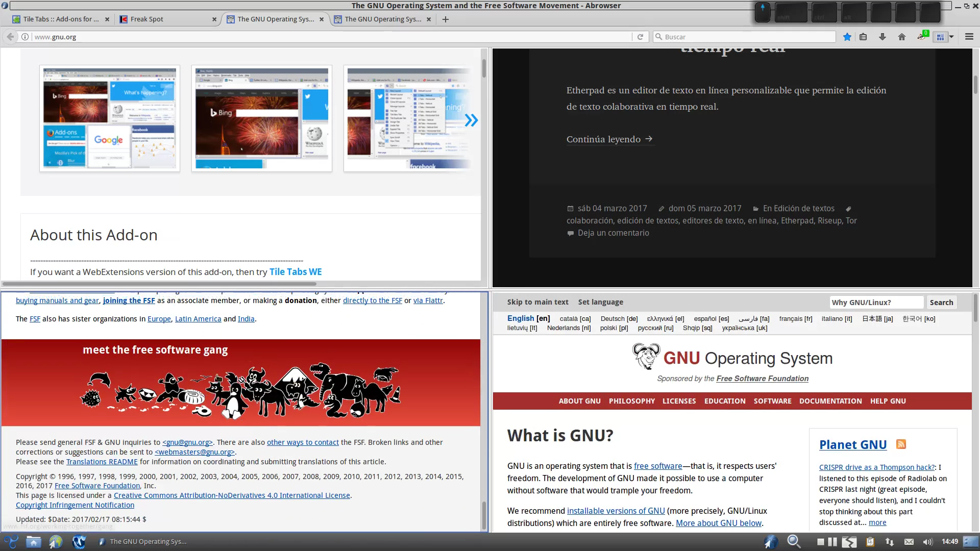Click the pause icon in system tray
Viewport: 980px width, 551px height.
[x=832, y=542]
